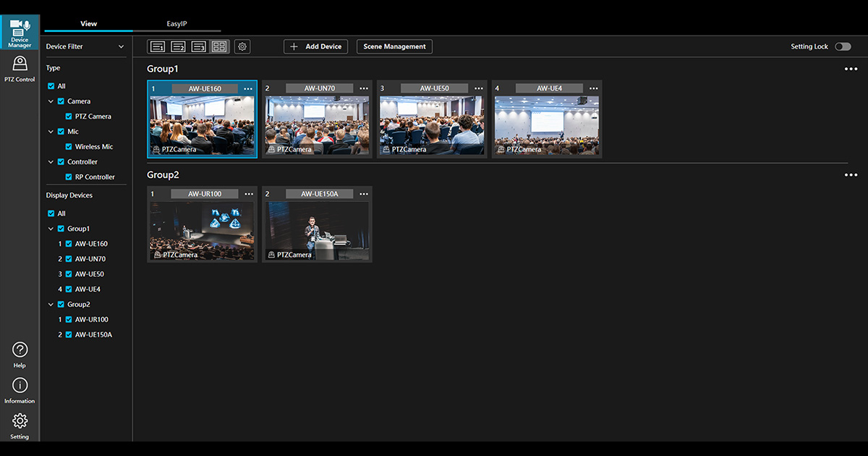The width and height of the screenshot is (868, 456).
Task: Switch to list view 3 layout
Action: (199, 46)
